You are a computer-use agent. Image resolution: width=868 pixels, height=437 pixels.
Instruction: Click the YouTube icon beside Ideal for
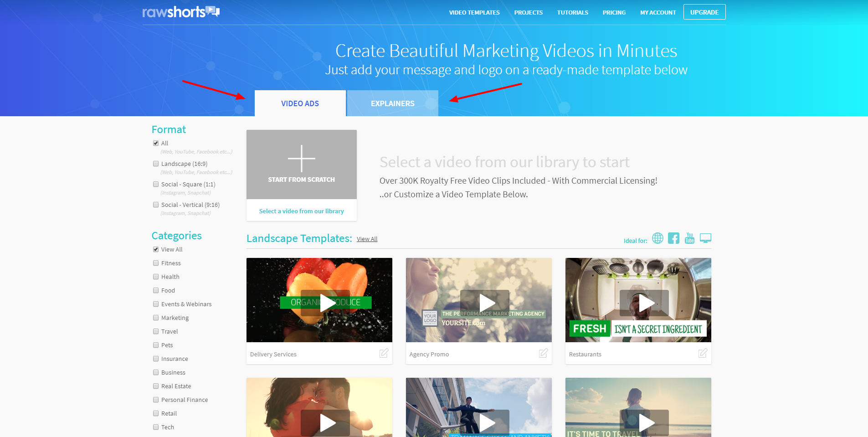point(689,238)
